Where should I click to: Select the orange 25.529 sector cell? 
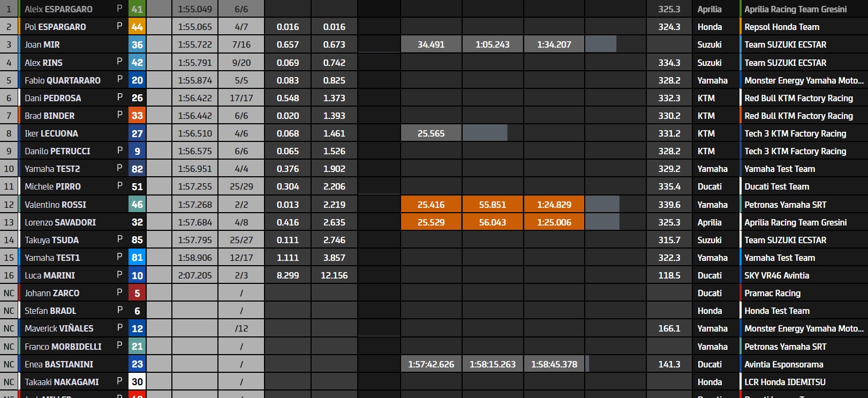(x=431, y=222)
